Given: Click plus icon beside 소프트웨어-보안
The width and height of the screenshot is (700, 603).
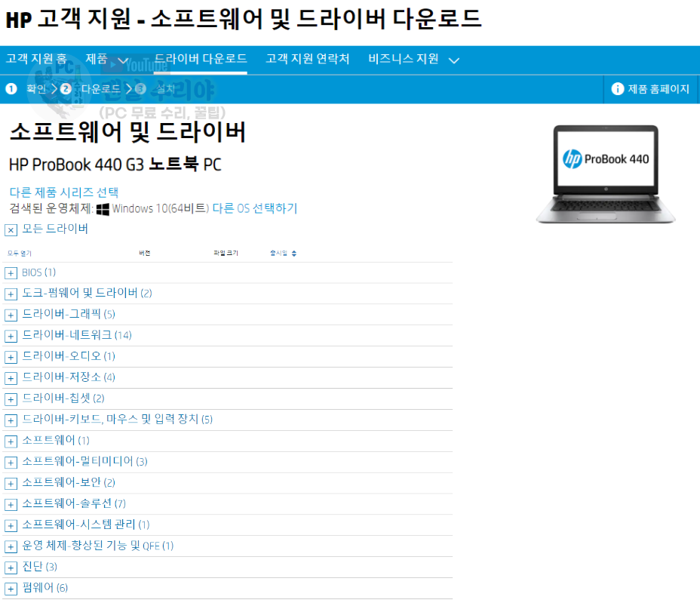Looking at the screenshot, I should coord(11,483).
